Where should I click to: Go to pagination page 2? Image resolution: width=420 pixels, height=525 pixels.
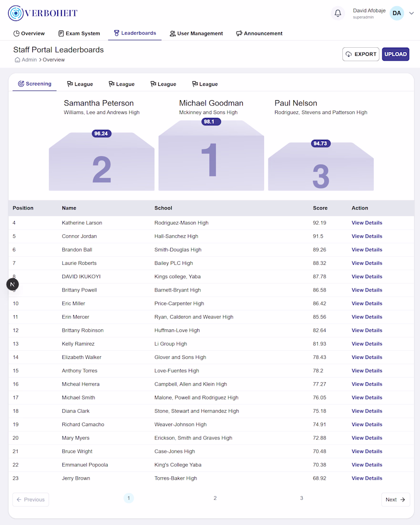click(215, 498)
